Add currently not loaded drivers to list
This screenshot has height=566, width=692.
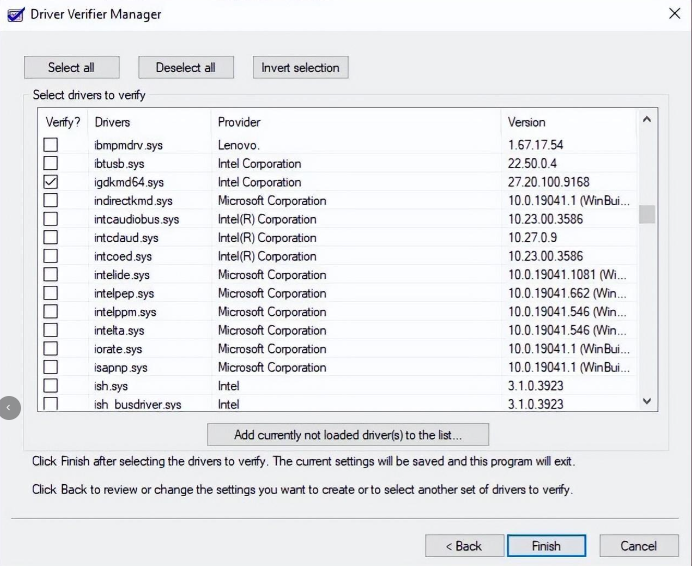[348, 435]
